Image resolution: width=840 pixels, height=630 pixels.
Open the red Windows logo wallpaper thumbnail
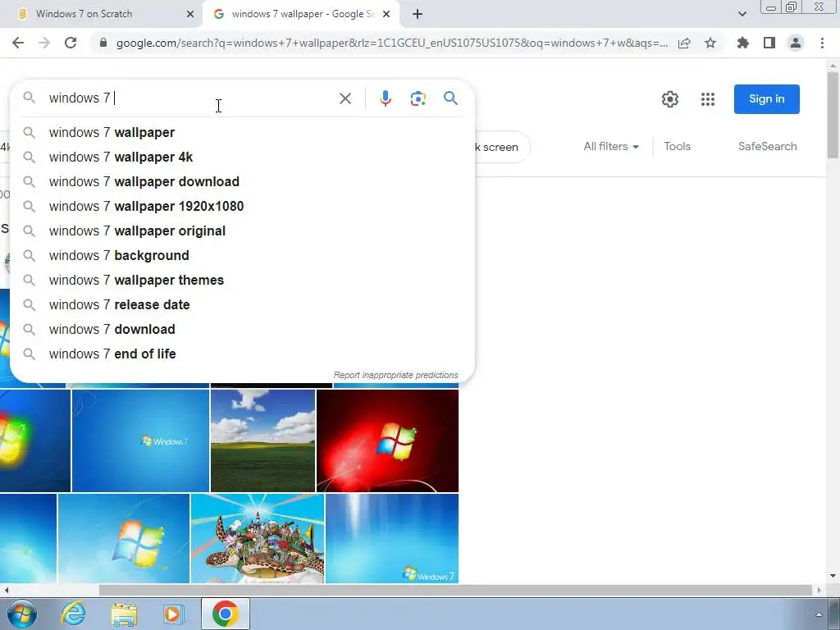click(x=387, y=441)
